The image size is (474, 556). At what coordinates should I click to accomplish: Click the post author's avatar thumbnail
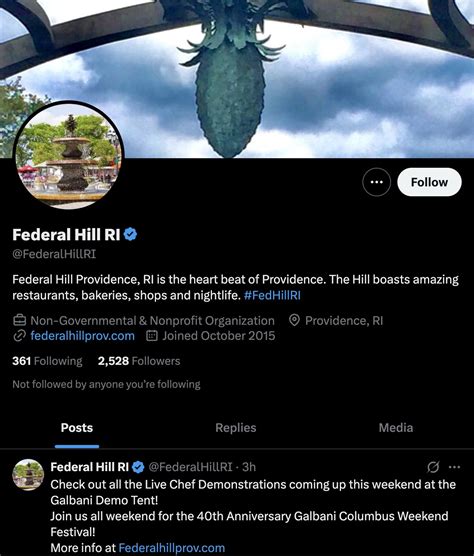coord(28,475)
